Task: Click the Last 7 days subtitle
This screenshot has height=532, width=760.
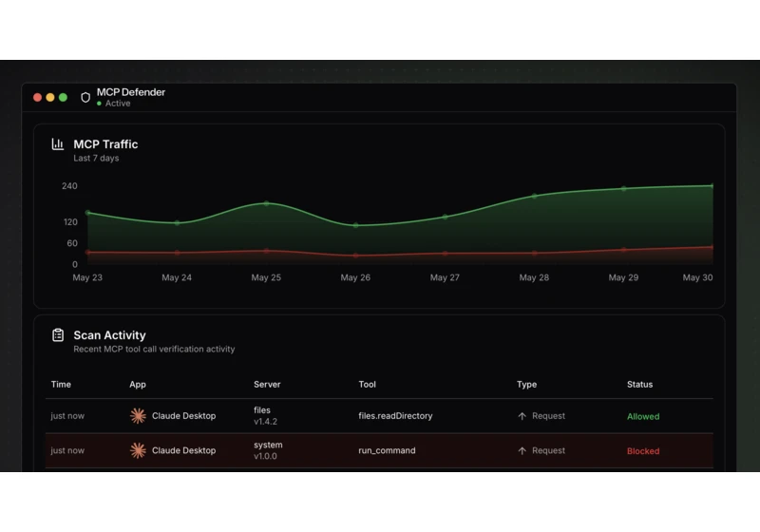Action: pos(96,158)
